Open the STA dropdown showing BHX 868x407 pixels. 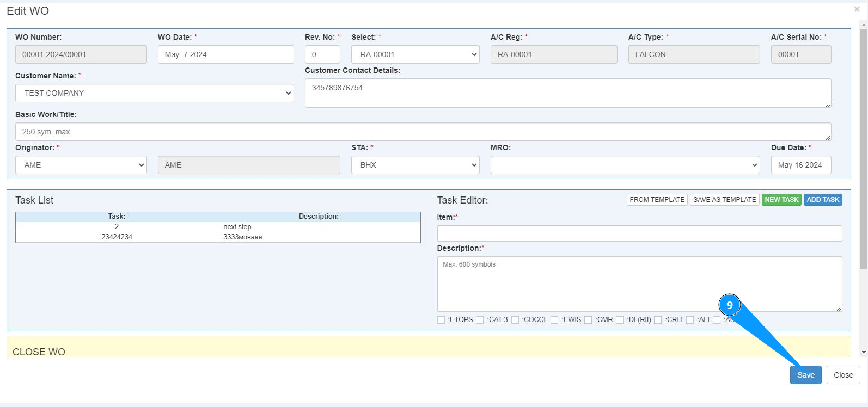[x=415, y=165]
